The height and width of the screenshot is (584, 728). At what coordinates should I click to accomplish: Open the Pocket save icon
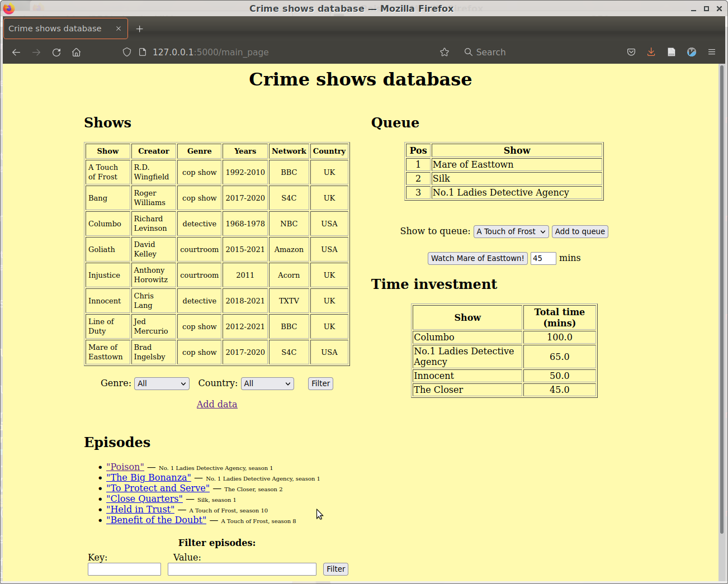tap(631, 52)
